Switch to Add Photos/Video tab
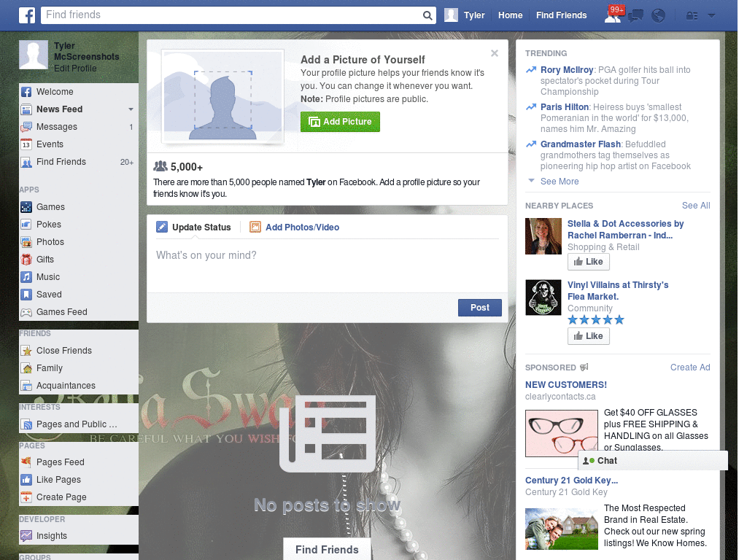The height and width of the screenshot is (560, 747). (302, 227)
